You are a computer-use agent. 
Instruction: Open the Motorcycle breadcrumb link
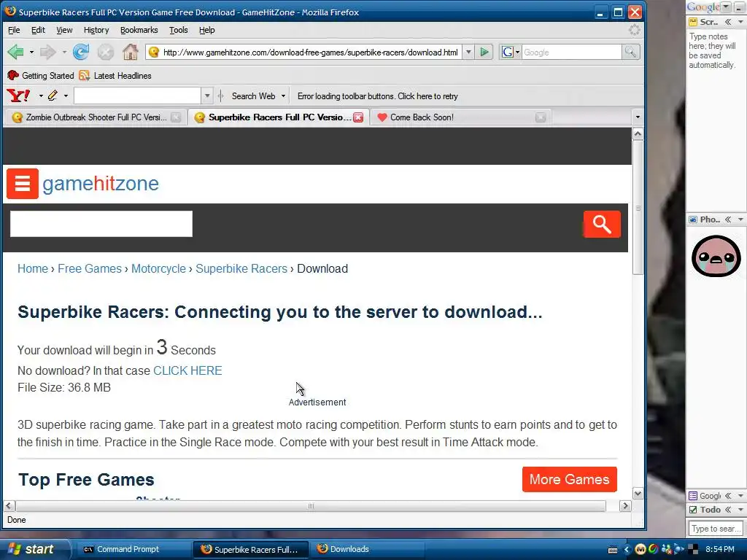(x=158, y=268)
